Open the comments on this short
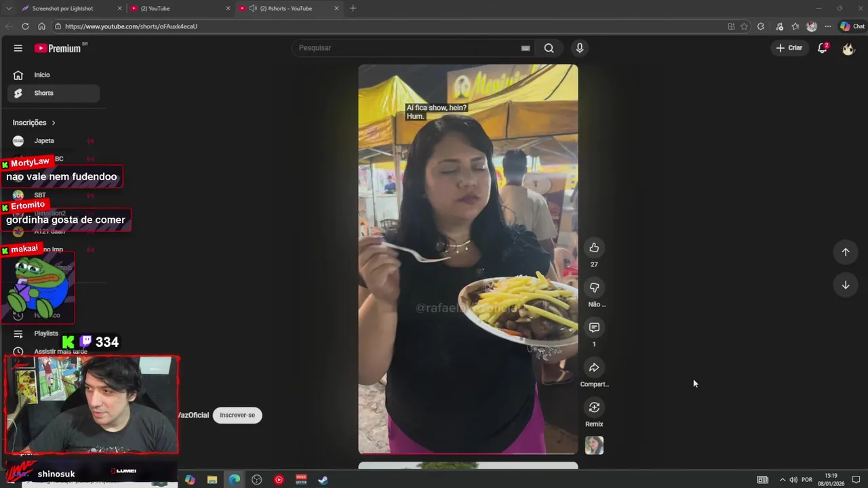Screen dimensions: 868x488 (x=594, y=327)
